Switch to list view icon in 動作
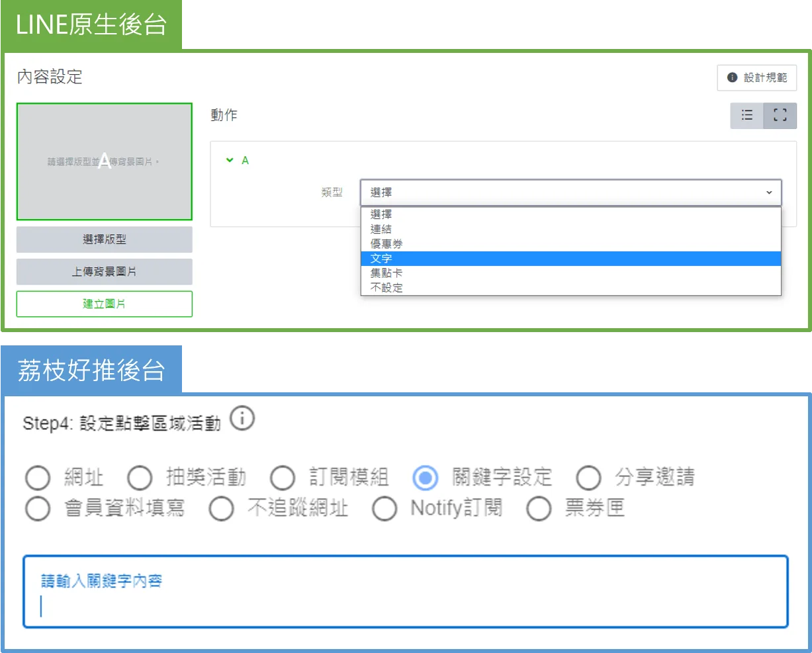 click(x=747, y=115)
